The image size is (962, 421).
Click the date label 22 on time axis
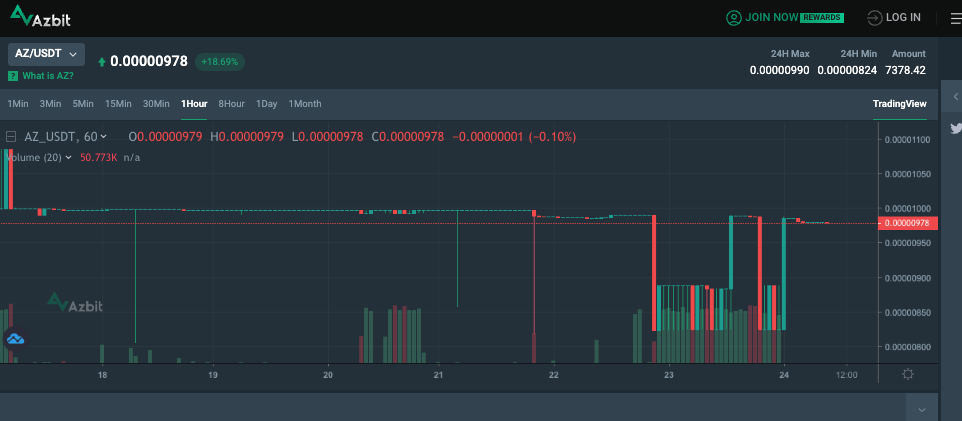(553, 374)
